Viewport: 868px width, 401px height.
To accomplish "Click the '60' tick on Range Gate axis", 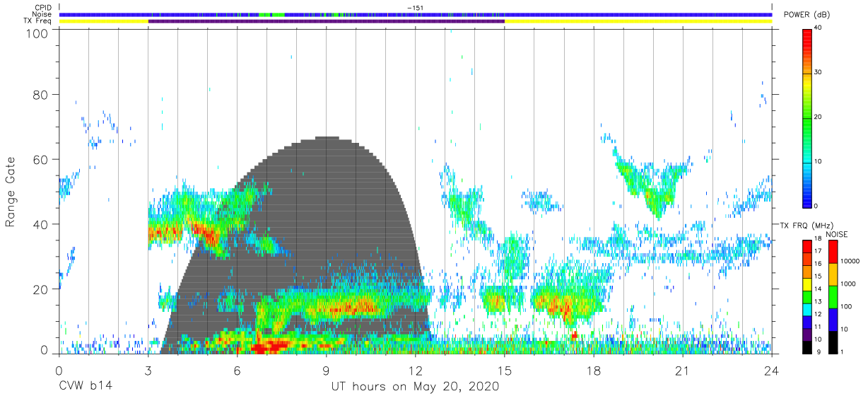I will [x=42, y=159].
